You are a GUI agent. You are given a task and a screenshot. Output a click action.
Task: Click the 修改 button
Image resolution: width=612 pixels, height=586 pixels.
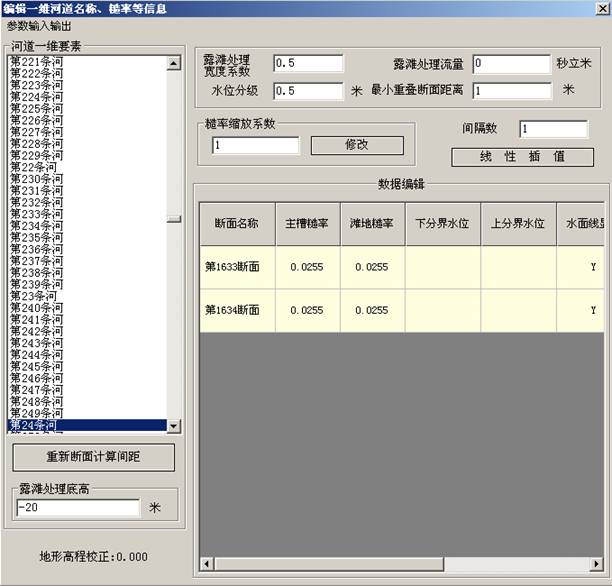tap(357, 145)
